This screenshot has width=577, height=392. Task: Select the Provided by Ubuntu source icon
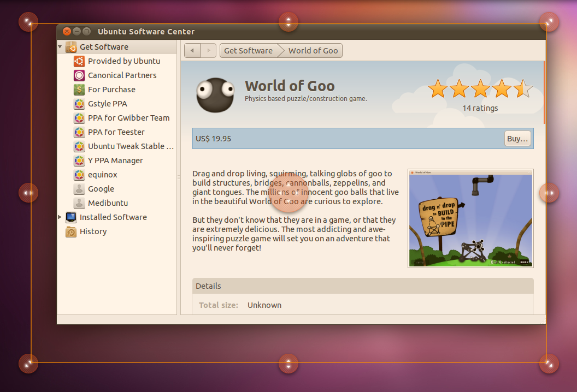pyautogui.click(x=79, y=61)
